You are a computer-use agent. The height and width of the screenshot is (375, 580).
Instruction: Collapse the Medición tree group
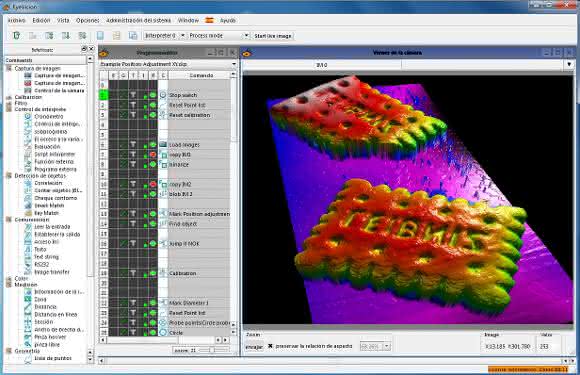9,285
